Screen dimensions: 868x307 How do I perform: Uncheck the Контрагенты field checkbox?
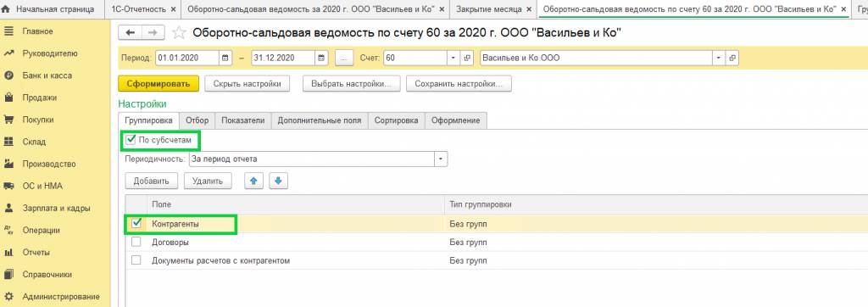click(x=136, y=224)
